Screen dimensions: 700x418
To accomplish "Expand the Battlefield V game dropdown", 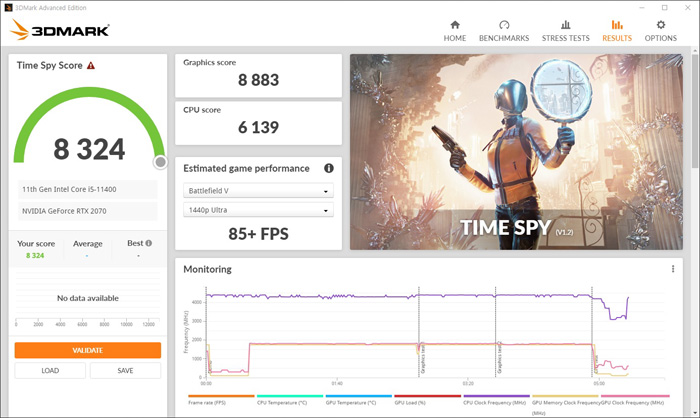I will click(258, 191).
